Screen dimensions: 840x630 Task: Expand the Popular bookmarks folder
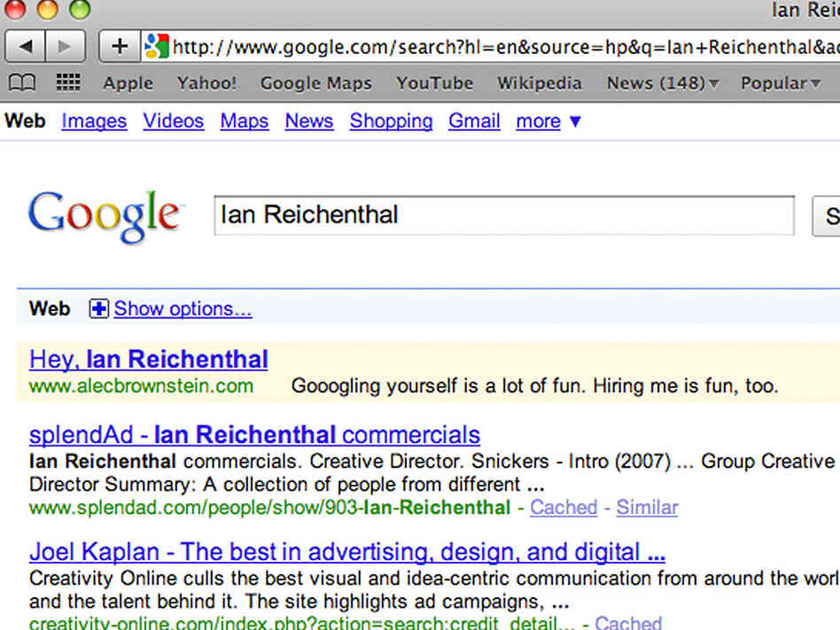pyautogui.click(x=781, y=83)
